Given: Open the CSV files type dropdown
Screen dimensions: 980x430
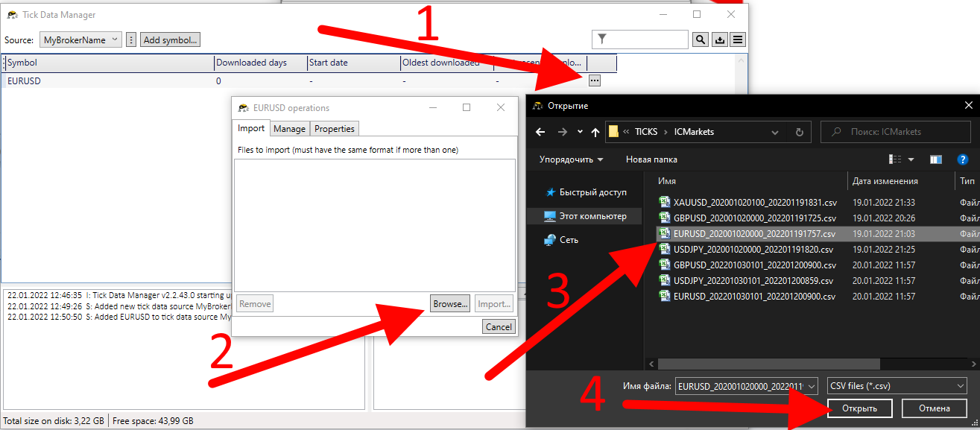Looking at the screenshot, I should [897, 385].
